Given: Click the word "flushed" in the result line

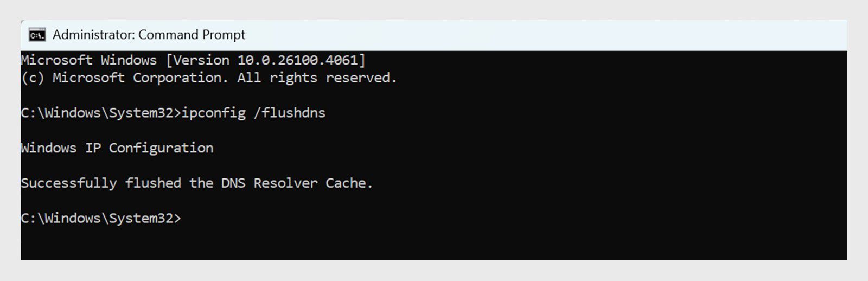Looking at the screenshot, I should point(153,183).
